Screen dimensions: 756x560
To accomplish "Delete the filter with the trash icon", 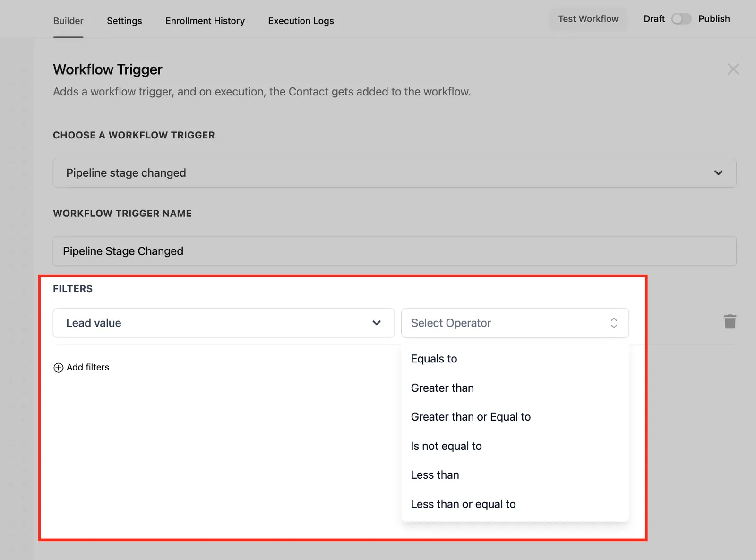I will [x=730, y=322].
